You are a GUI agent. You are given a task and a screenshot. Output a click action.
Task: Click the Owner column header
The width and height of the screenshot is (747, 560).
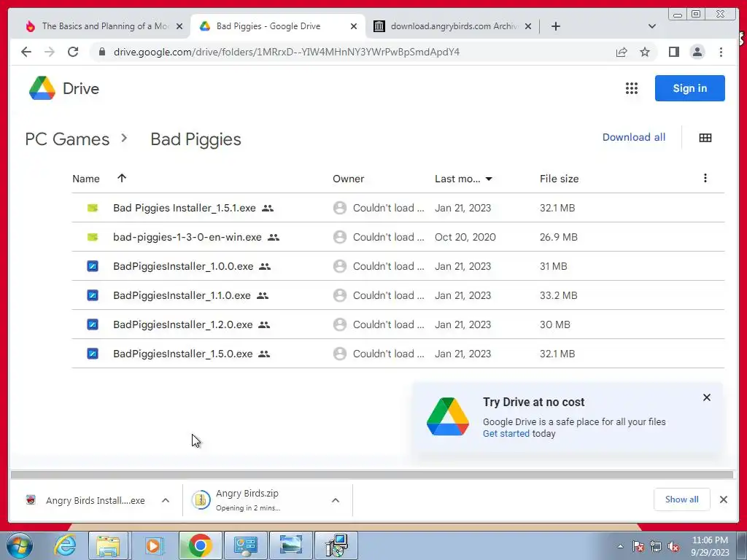tap(348, 179)
